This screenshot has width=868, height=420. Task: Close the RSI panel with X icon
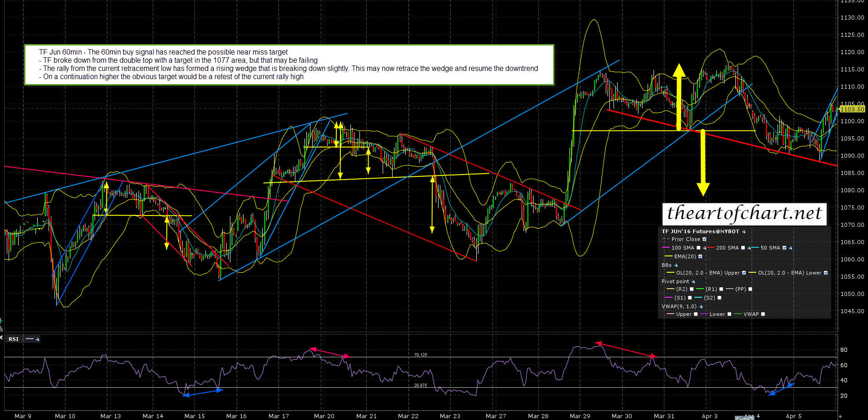[x=1, y=337]
